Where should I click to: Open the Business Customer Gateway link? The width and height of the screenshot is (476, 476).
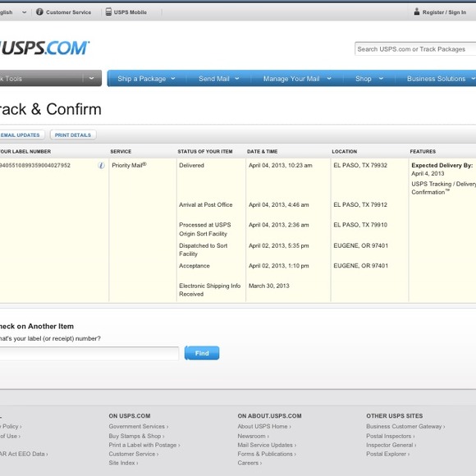[x=405, y=426]
